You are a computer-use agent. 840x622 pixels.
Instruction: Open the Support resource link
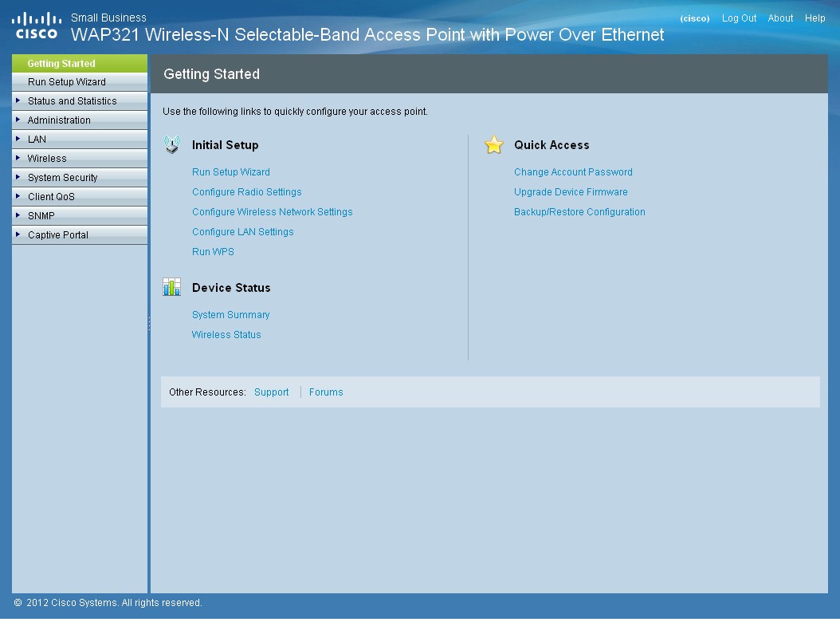click(271, 392)
